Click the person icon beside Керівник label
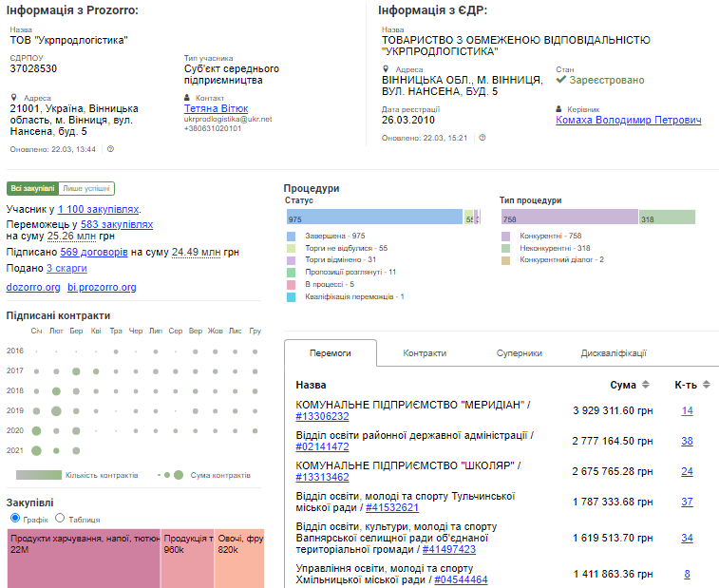This screenshot has width=719, height=588. tap(558, 109)
